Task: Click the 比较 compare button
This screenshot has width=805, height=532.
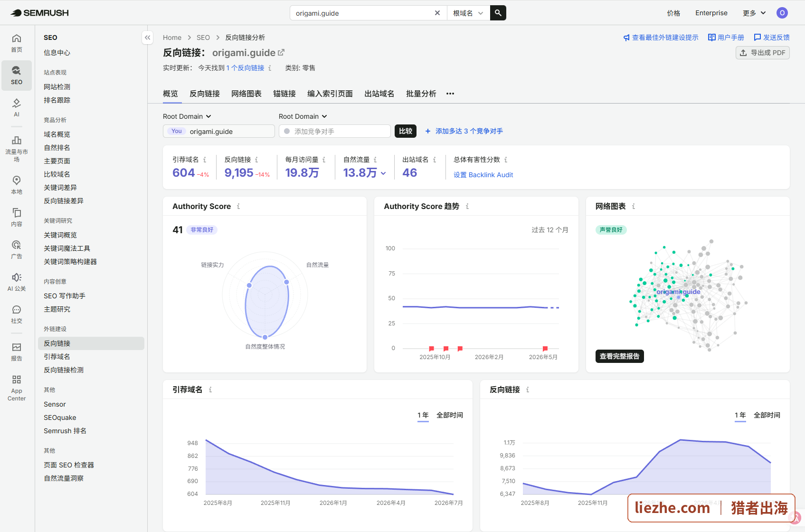Action: point(406,131)
